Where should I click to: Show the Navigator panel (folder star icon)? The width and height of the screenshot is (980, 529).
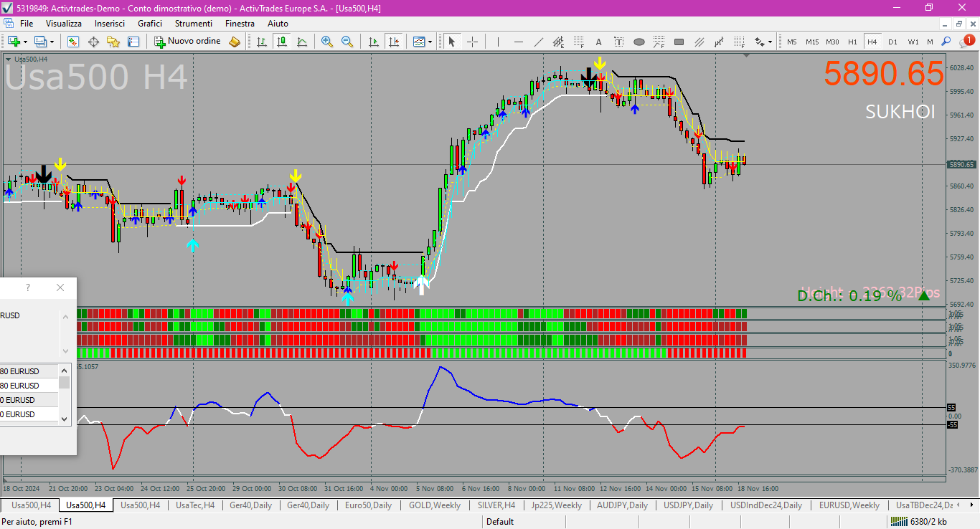click(113, 42)
